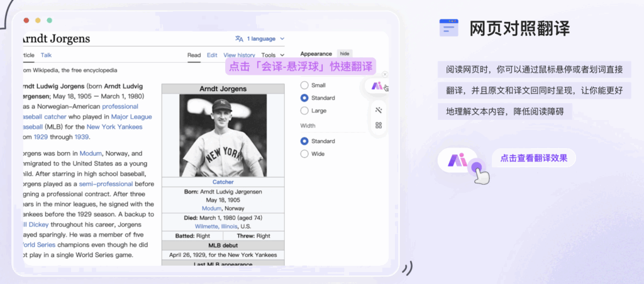Click the 'MLB debut' infobox header
644x284 pixels.
223,246
